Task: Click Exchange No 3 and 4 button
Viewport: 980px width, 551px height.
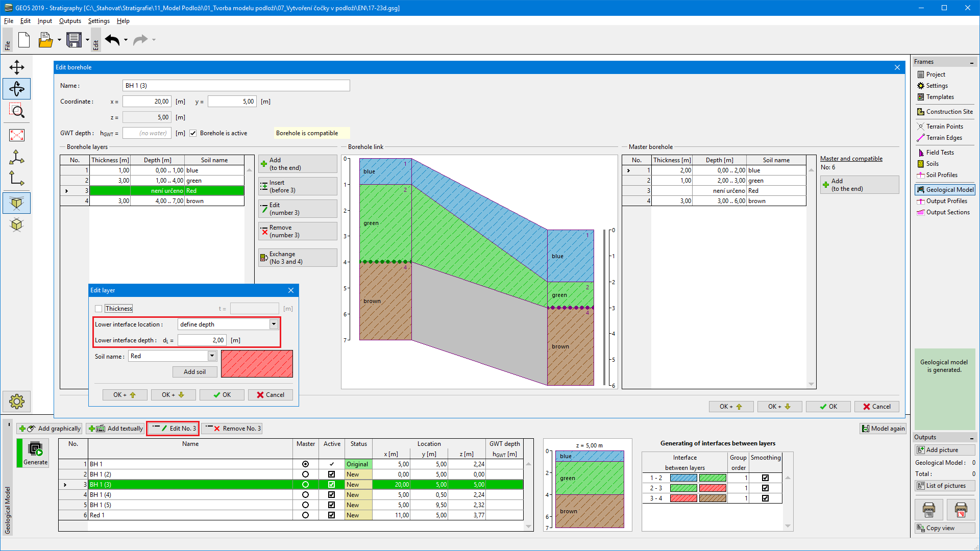Action: point(298,258)
